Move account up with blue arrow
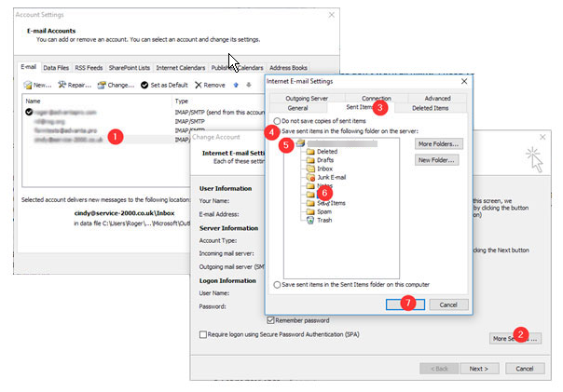The width and height of the screenshot is (563, 392). pyautogui.click(x=236, y=85)
